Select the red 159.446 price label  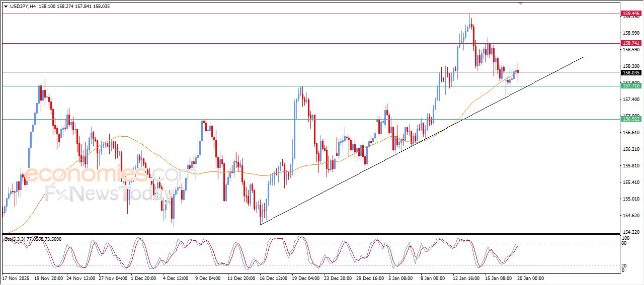(631, 14)
